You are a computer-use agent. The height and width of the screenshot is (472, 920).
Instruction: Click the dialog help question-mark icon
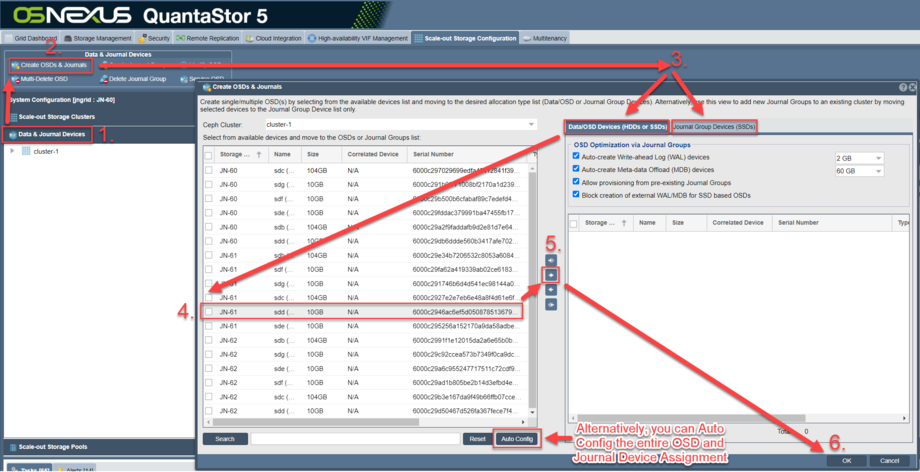903,87
